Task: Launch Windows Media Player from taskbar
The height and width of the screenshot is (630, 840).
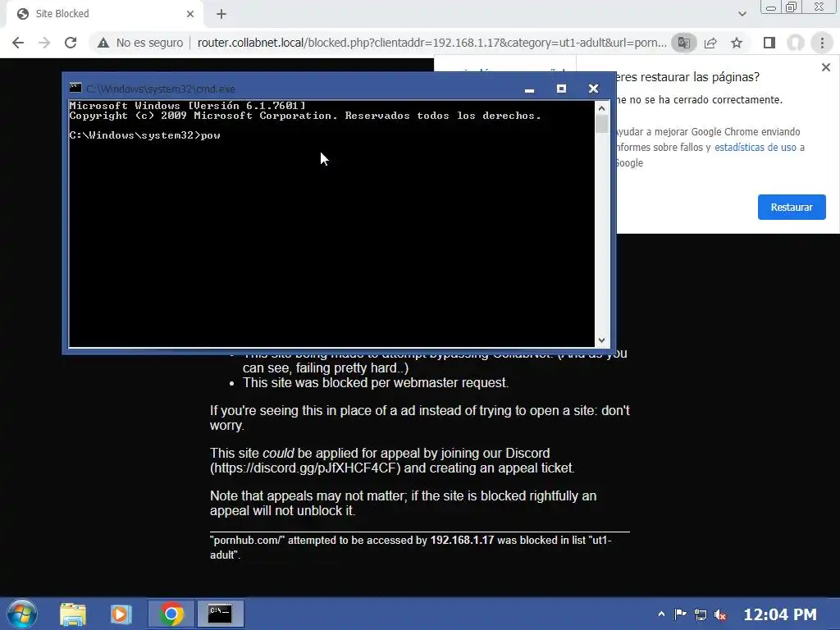Action: [x=121, y=614]
